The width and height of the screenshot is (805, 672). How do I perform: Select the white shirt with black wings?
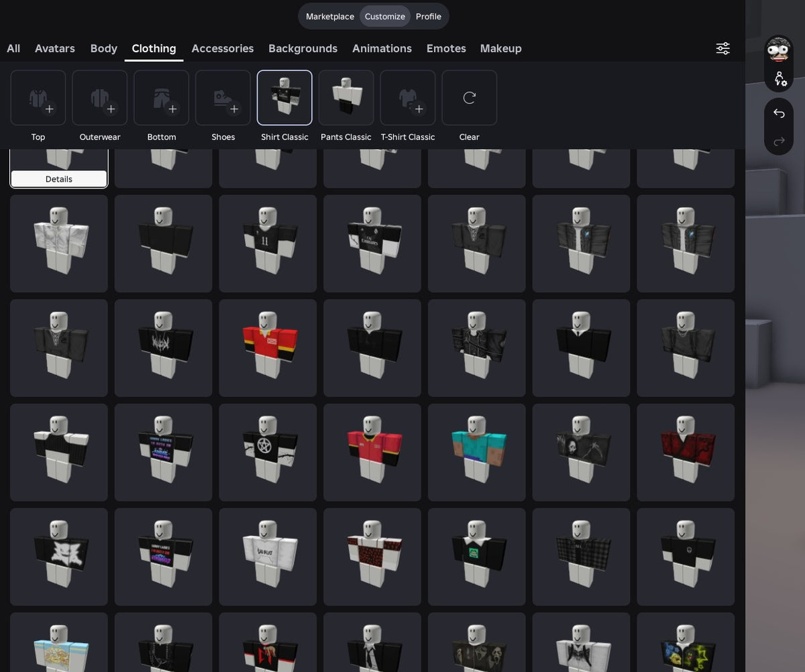[582, 642]
